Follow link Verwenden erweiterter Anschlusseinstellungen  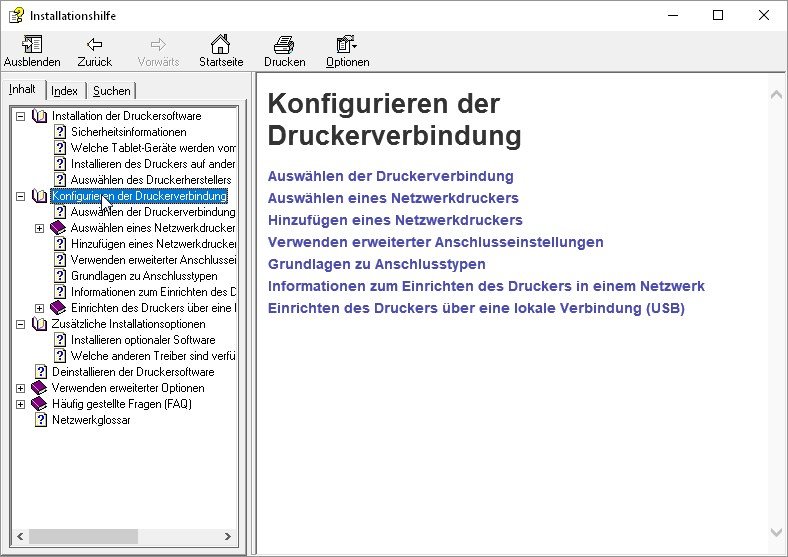435,242
